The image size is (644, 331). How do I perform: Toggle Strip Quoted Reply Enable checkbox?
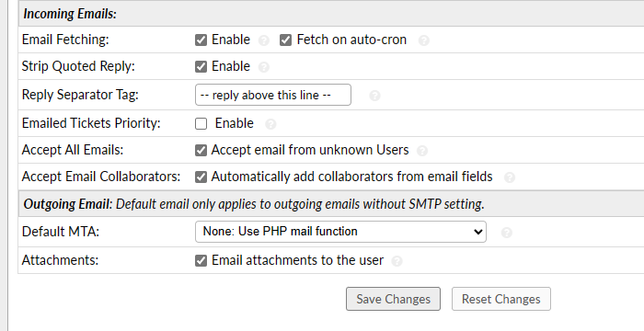click(201, 66)
